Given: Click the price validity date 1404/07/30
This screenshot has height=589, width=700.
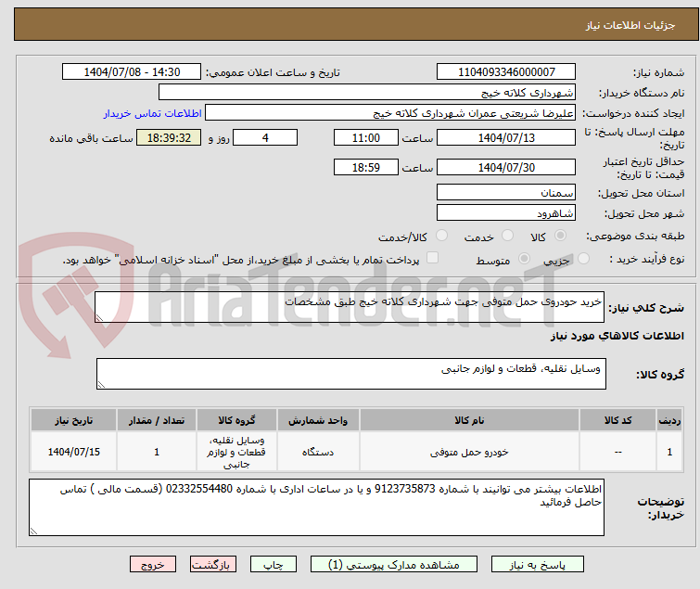Looking at the screenshot, I should [506, 168].
